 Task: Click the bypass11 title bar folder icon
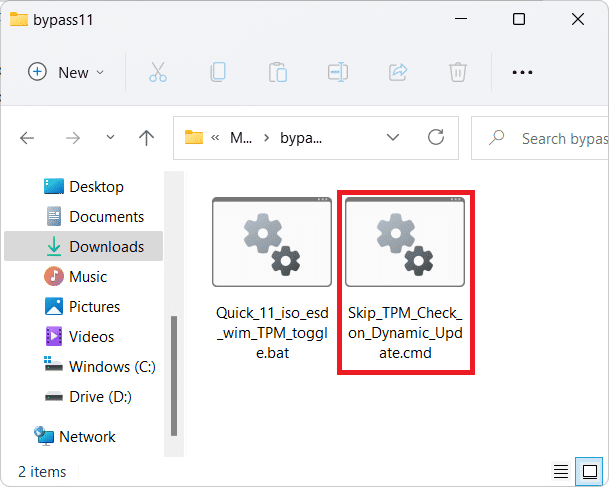[x=19, y=19]
